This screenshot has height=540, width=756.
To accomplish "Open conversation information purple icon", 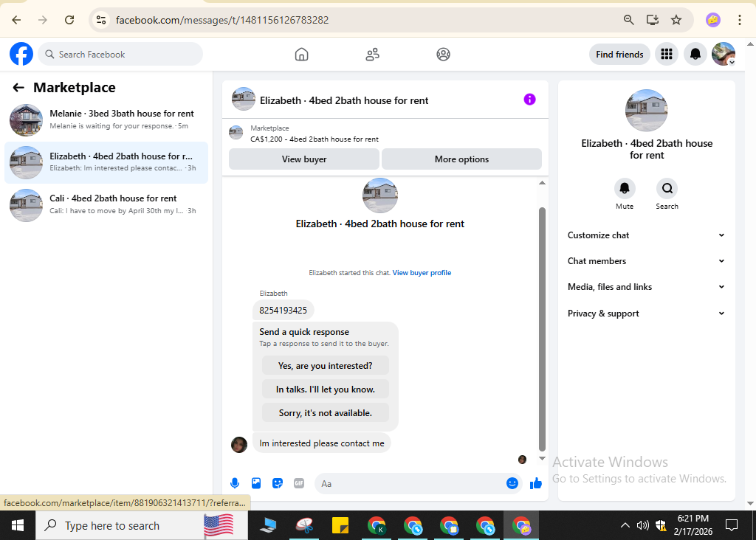I will [x=529, y=100].
